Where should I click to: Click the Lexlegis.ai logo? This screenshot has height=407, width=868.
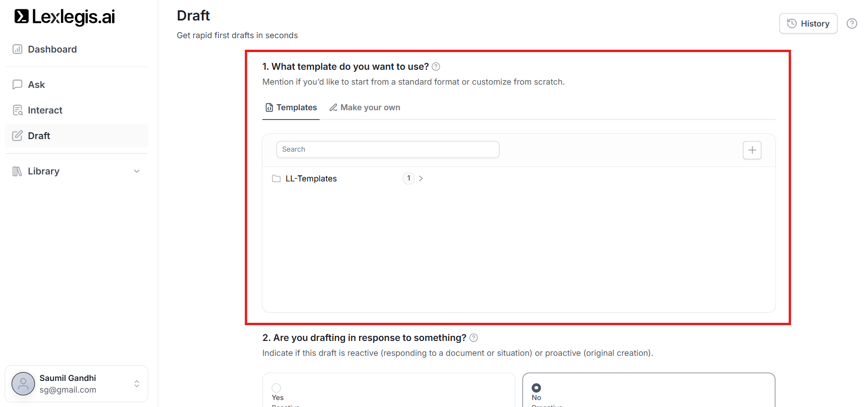point(65,17)
